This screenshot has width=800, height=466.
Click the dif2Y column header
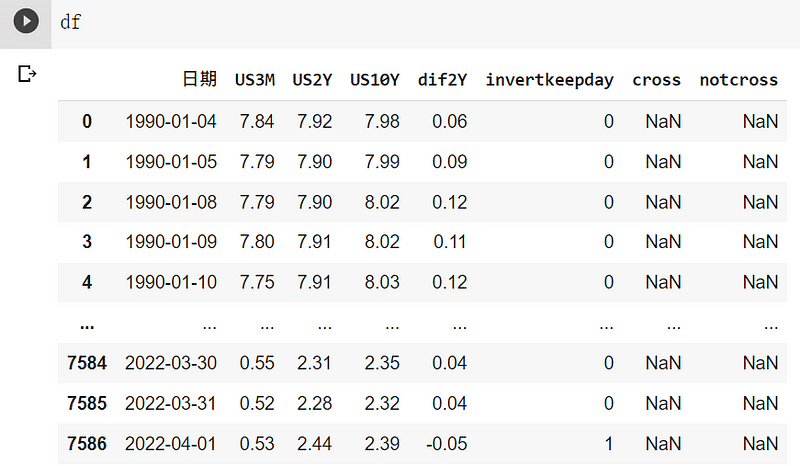click(441, 80)
